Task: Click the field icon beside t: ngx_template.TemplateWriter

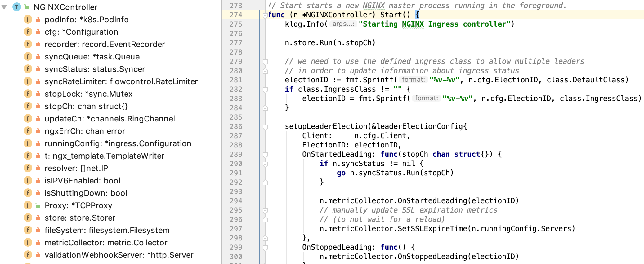Action: (28, 156)
